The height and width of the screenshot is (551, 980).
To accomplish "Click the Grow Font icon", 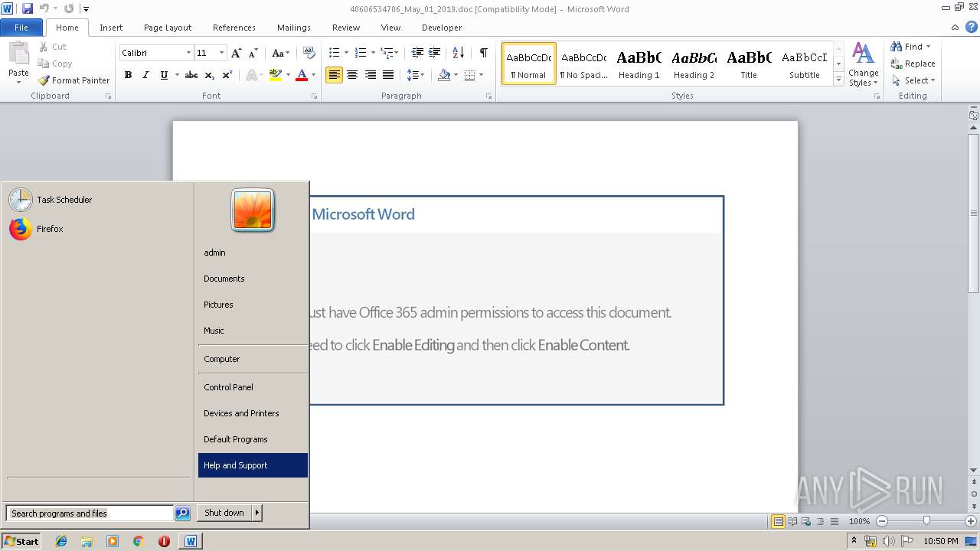I will [237, 53].
